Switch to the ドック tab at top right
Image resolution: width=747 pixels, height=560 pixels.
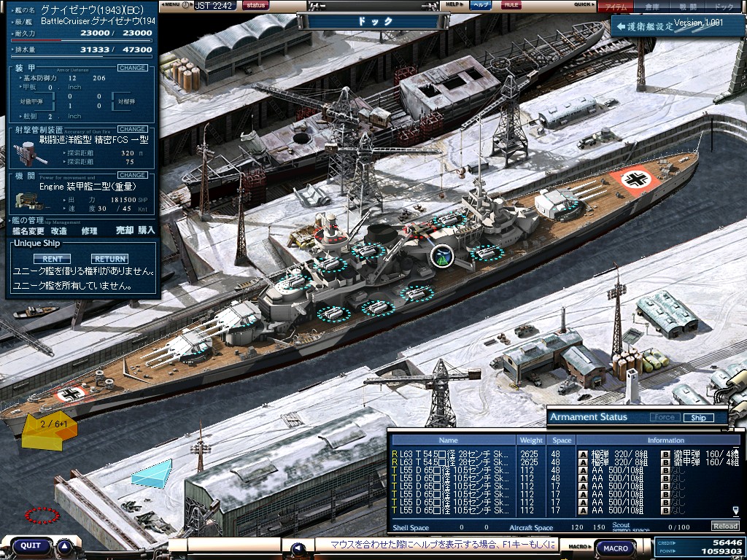723,7
